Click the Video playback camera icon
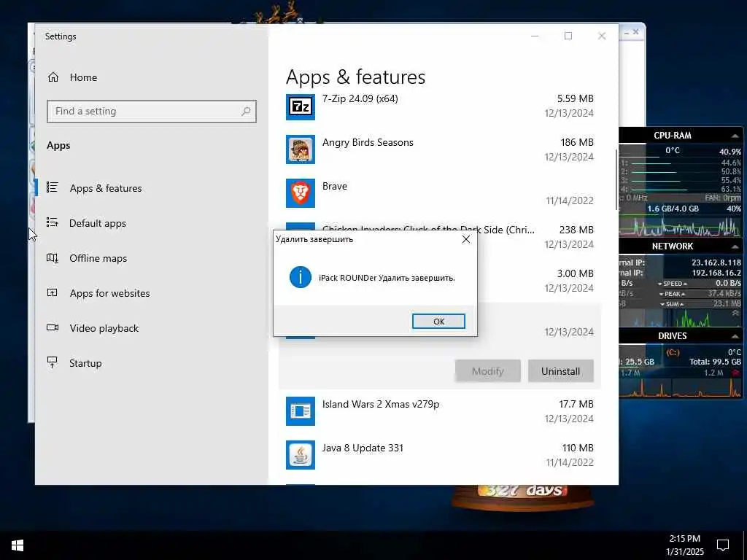This screenshot has width=747, height=560. [53, 327]
